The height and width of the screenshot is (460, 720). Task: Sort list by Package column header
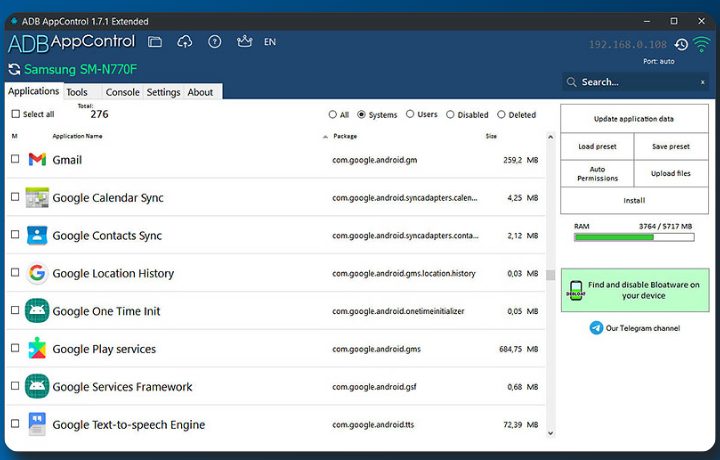345,136
